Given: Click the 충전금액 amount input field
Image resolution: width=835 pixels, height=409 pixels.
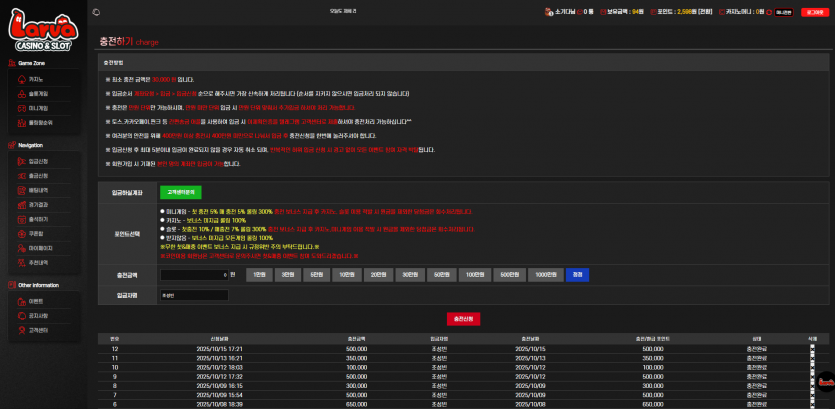Looking at the screenshot, I should coord(194,275).
